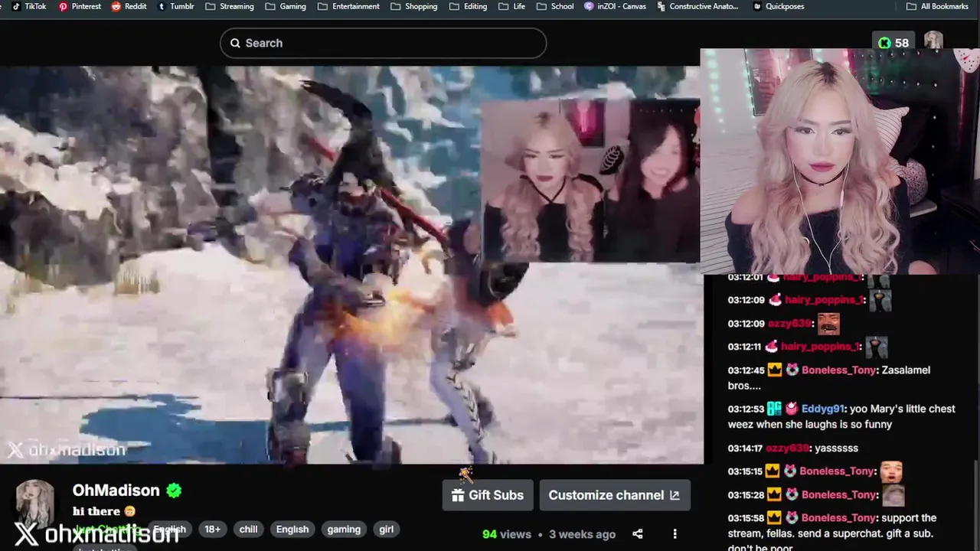
Task: Click the crown badge at 03:15:58
Action: 775,518
